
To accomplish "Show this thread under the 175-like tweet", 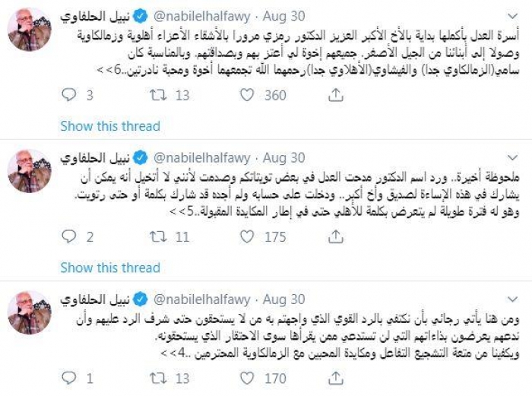I will tap(110, 267).
